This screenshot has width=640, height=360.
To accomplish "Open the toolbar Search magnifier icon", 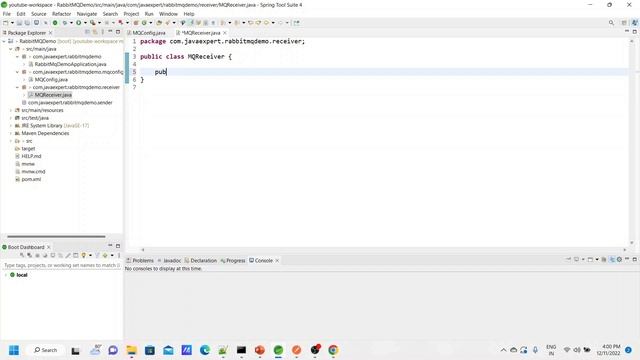I will tap(611, 23).
